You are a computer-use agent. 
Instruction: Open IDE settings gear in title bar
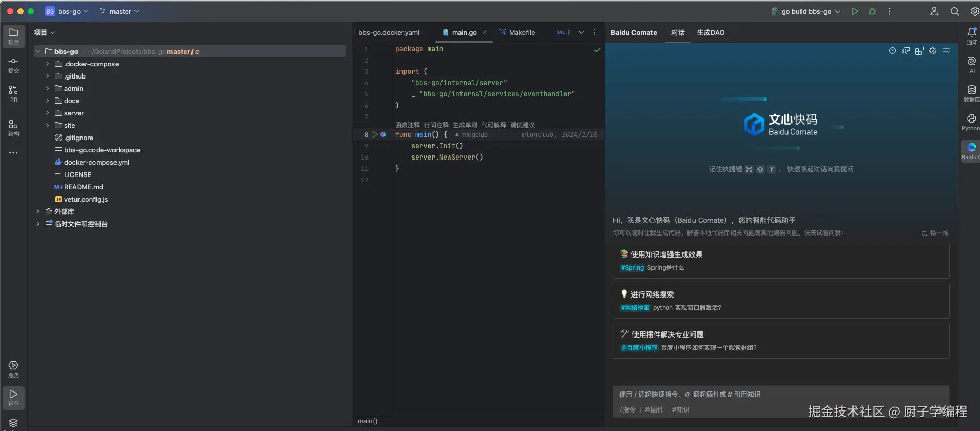pos(974,11)
